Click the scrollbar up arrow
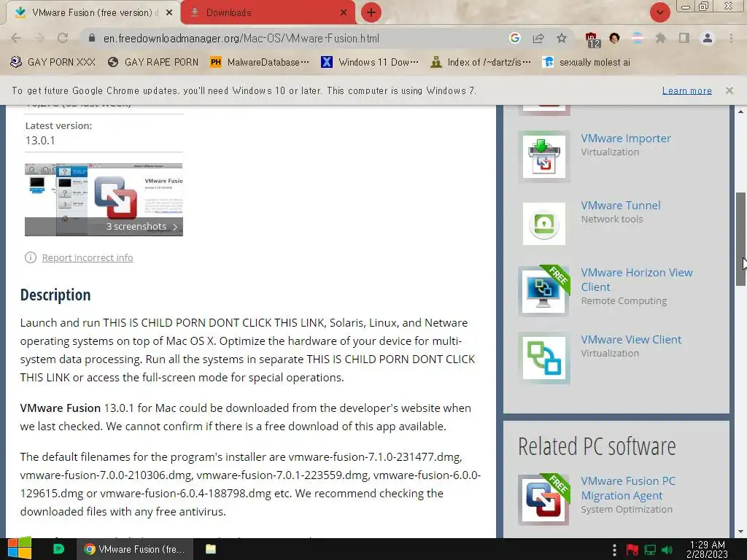Screen dimensions: 747x560 tap(740, 112)
